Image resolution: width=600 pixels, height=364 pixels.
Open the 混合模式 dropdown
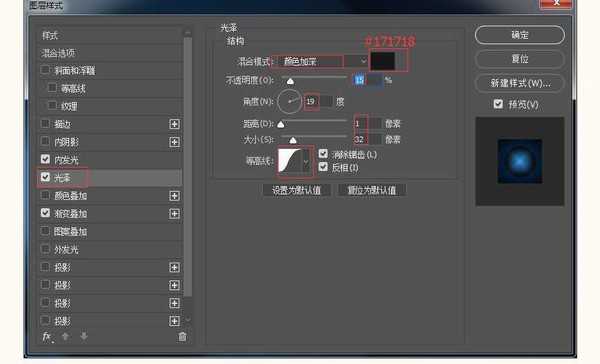[x=321, y=61]
